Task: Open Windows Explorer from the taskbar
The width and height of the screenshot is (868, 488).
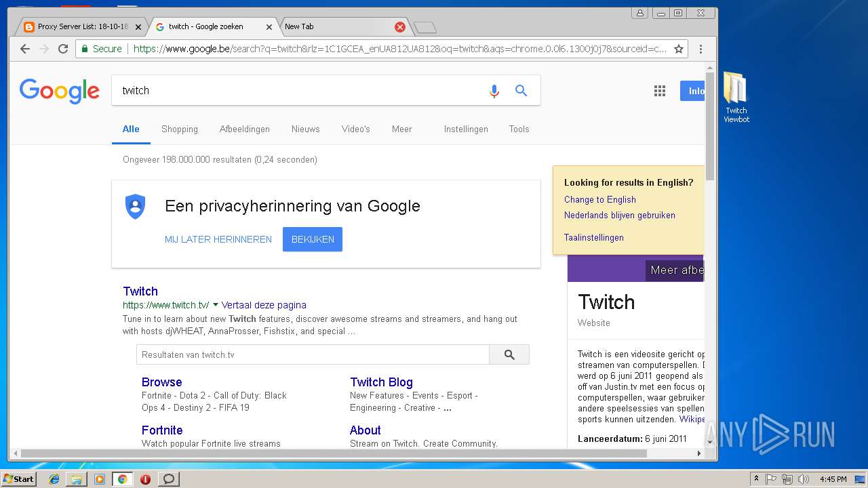Action: click(x=77, y=479)
